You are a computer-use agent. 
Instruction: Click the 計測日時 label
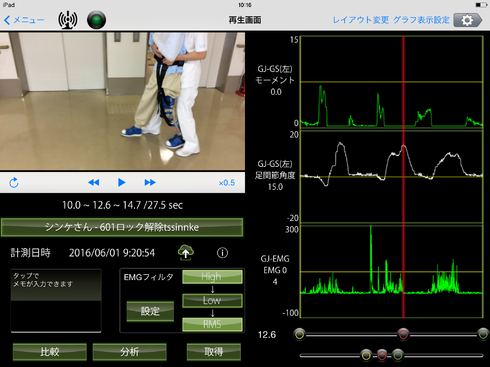pyautogui.click(x=30, y=253)
